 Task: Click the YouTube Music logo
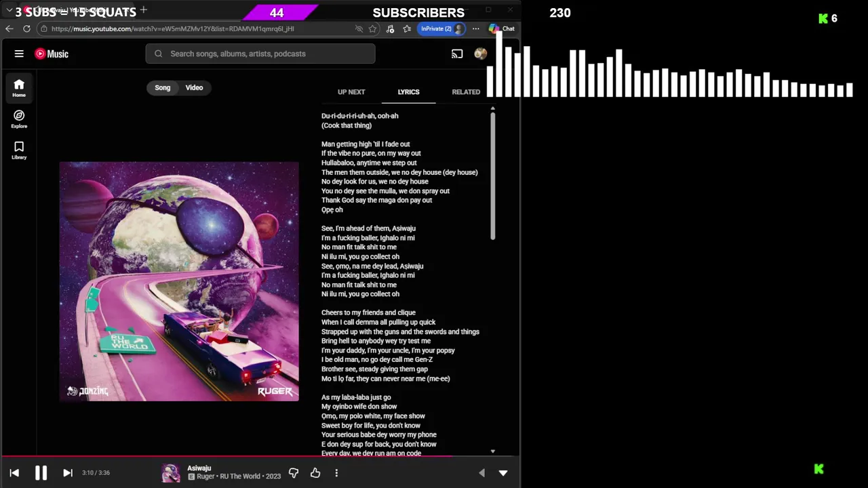pos(52,54)
